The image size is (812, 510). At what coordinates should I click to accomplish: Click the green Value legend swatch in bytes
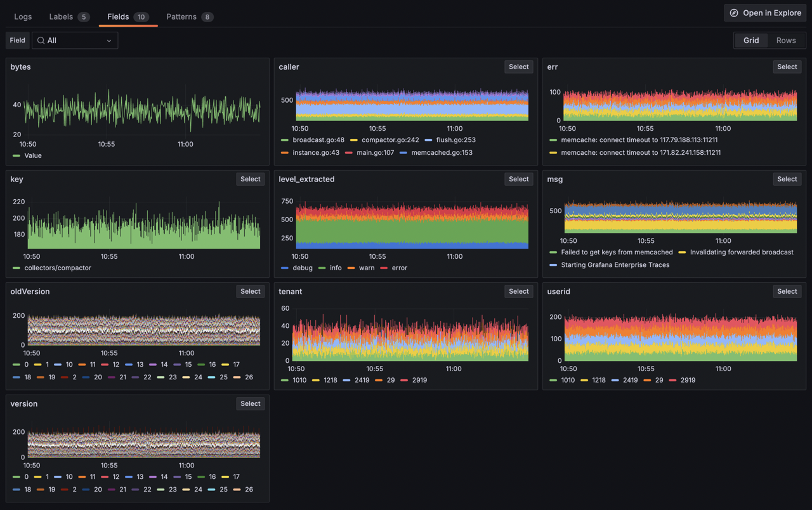tap(16, 155)
